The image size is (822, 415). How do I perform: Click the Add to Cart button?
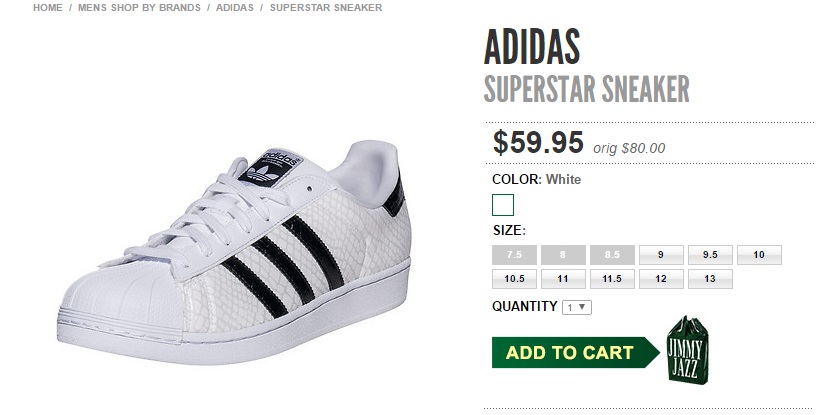571,352
